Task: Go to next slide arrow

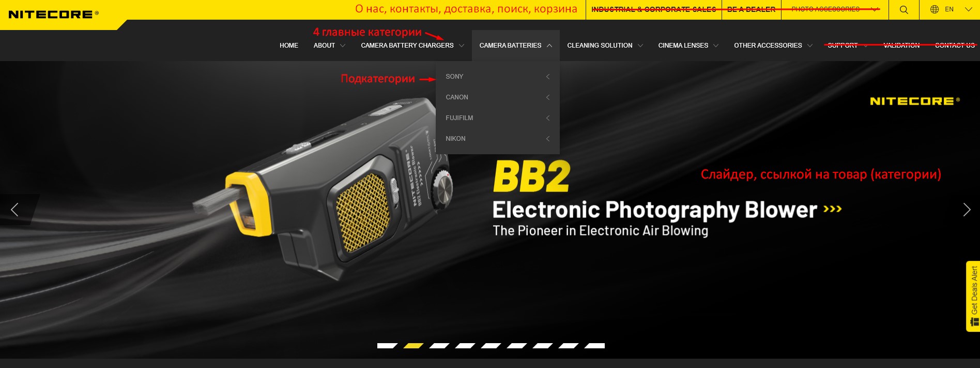Action: coord(967,210)
